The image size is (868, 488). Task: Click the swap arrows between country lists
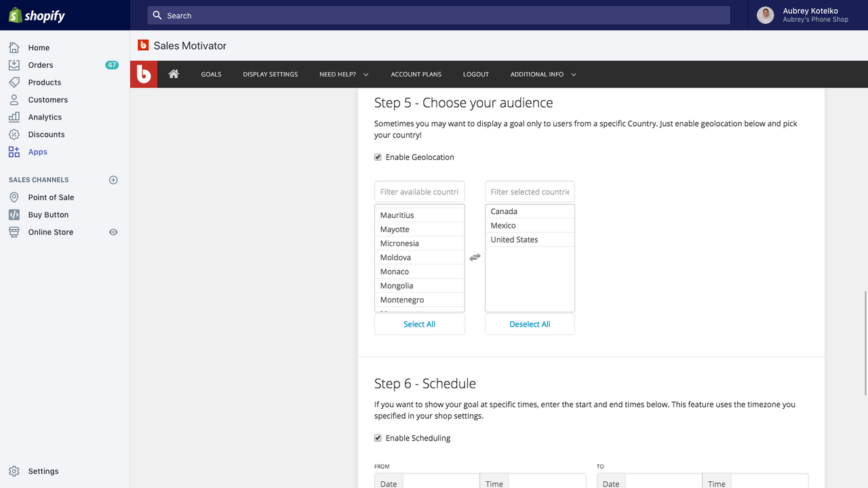[475, 258]
